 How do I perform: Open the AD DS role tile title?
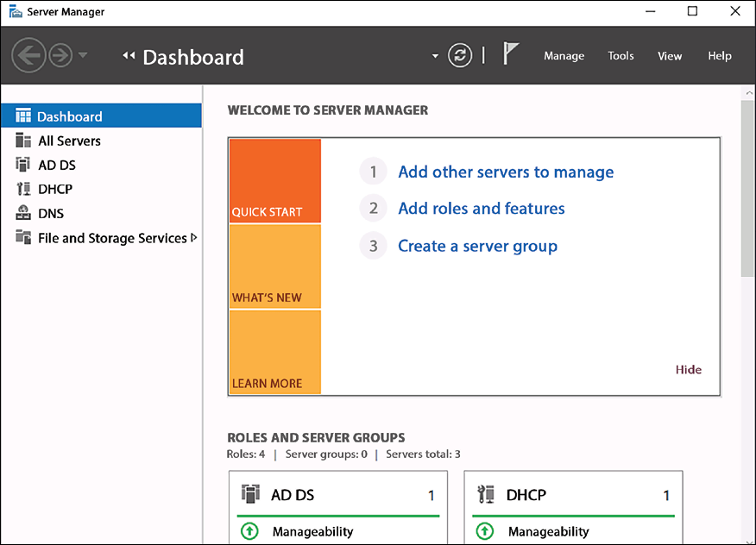tap(293, 495)
